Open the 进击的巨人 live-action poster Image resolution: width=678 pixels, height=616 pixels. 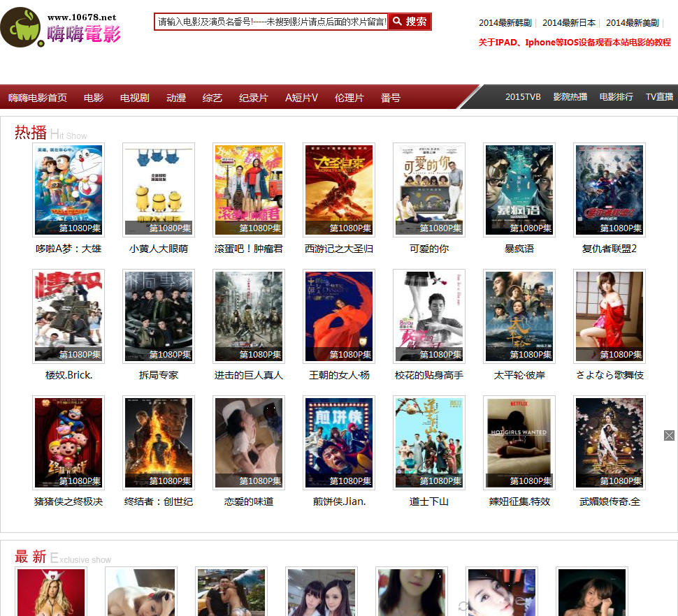[249, 316]
